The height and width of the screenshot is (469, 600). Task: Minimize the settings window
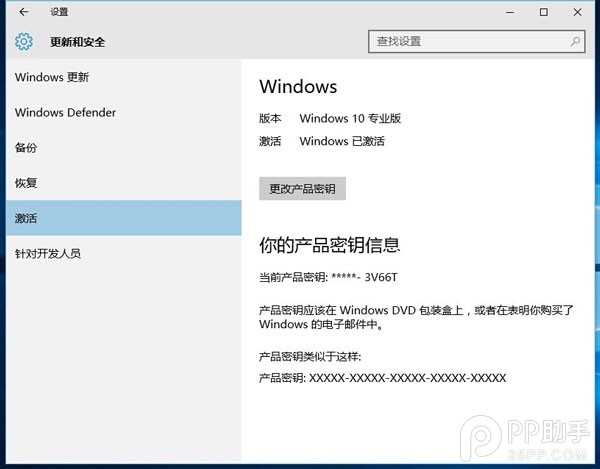[x=510, y=12]
